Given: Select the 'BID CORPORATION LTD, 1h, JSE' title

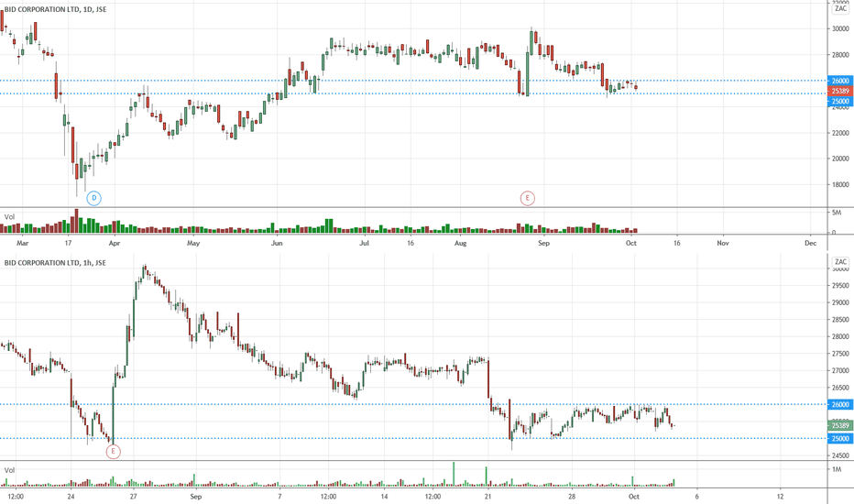Looking at the screenshot, I should pos(55,263).
